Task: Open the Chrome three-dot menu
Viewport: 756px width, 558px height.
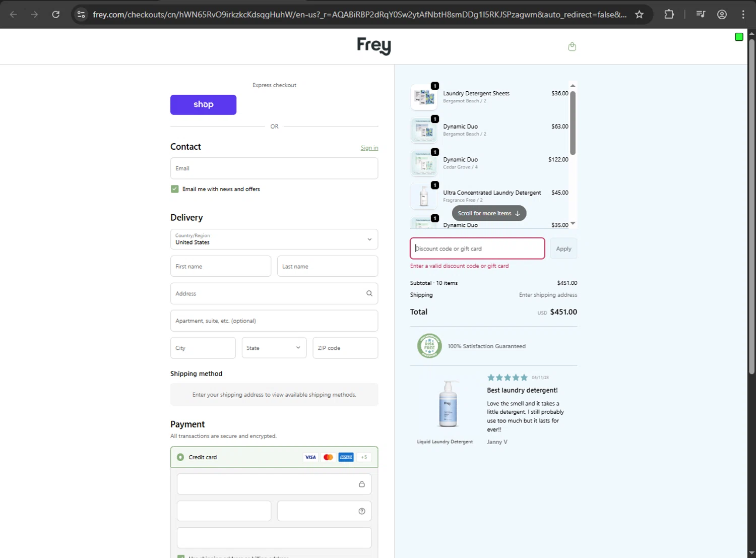Action: (x=743, y=15)
